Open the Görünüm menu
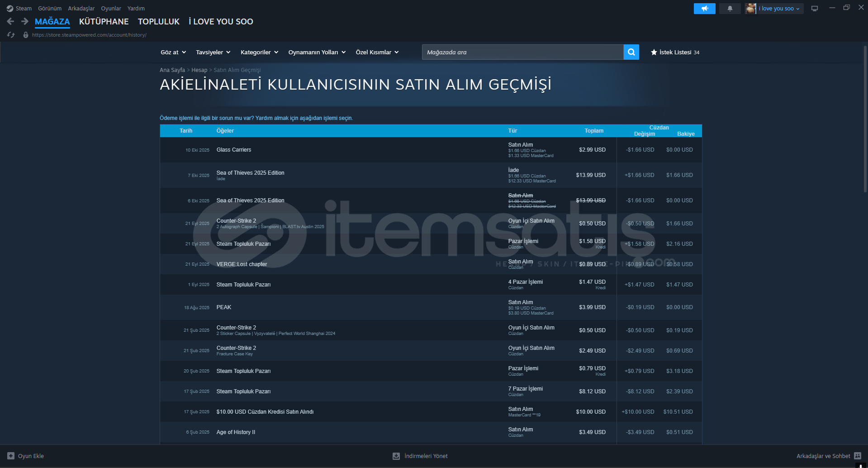 [50, 9]
